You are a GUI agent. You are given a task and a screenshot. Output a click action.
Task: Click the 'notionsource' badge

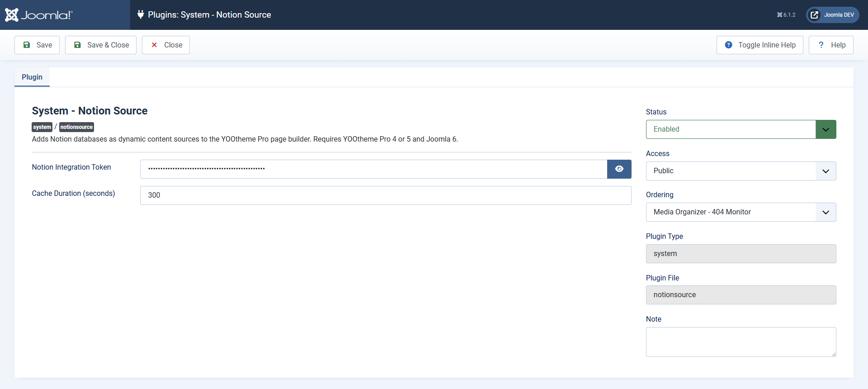(x=76, y=127)
